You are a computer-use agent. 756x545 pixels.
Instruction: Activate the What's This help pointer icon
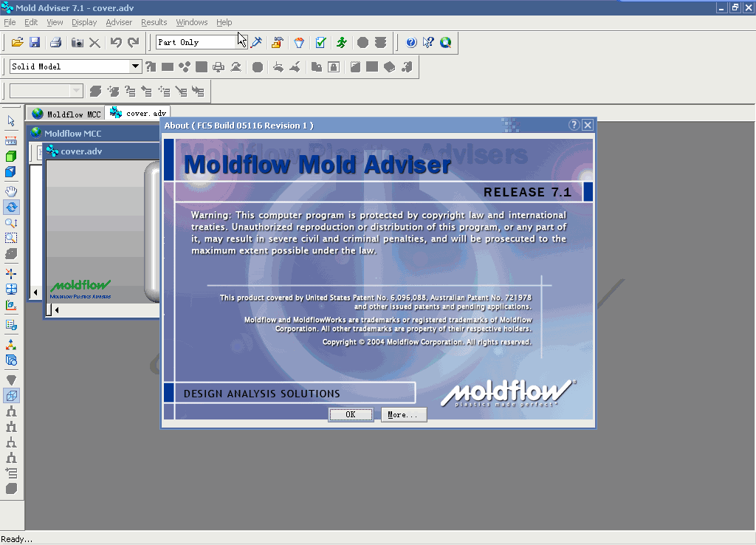(x=428, y=42)
